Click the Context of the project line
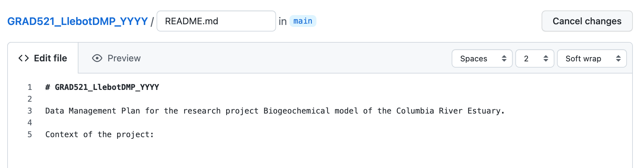Image resolution: width=644 pixels, height=168 pixels. pos(99,135)
